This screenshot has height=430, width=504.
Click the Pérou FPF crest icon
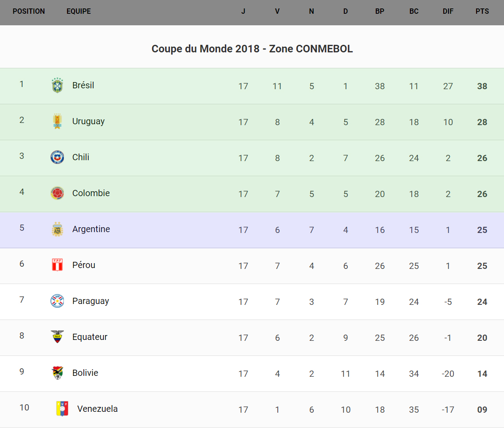coord(57,265)
